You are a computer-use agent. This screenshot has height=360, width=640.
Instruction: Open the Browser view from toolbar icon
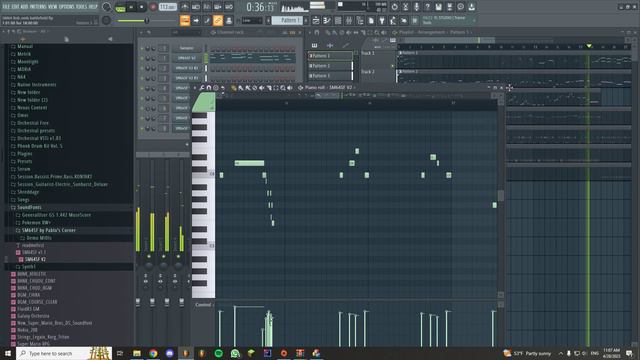point(360,20)
